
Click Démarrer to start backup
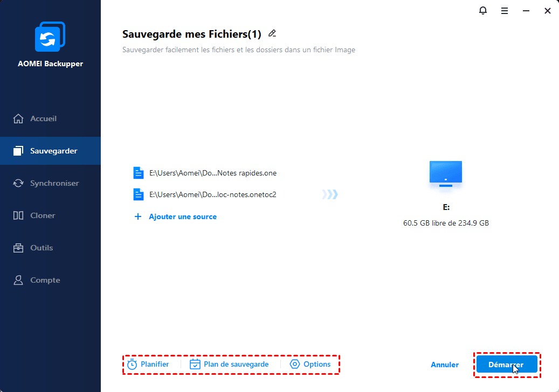[507, 364]
